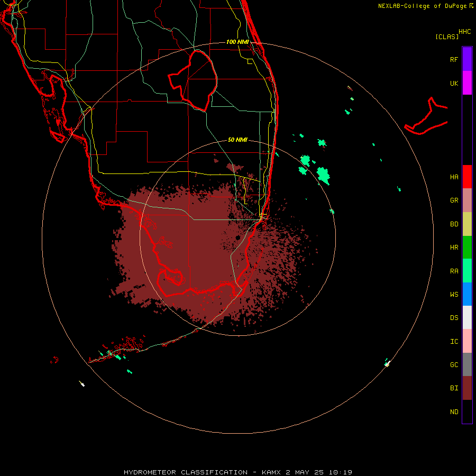Click the 100 NMI range ring label
This screenshot has width=476, height=476.
pyautogui.click(x=237, y=42)
